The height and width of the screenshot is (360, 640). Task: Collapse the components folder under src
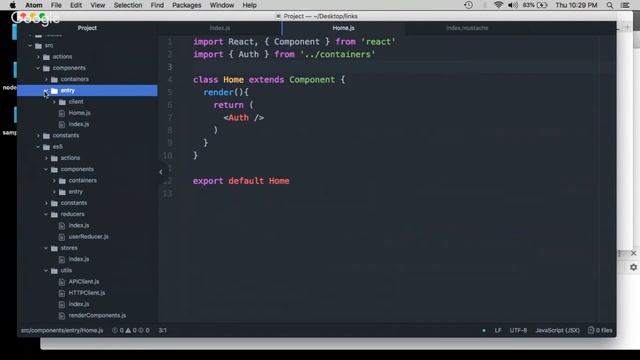(38, 68)
